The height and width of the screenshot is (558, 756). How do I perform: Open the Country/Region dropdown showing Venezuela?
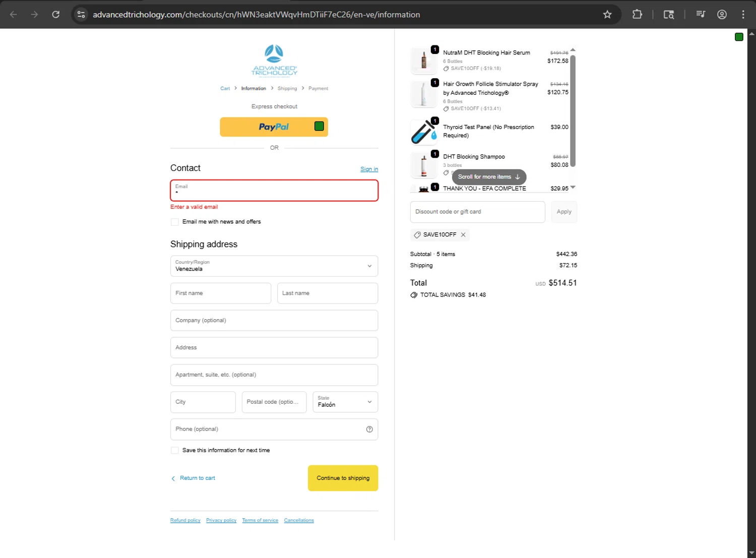coord(274,266)
